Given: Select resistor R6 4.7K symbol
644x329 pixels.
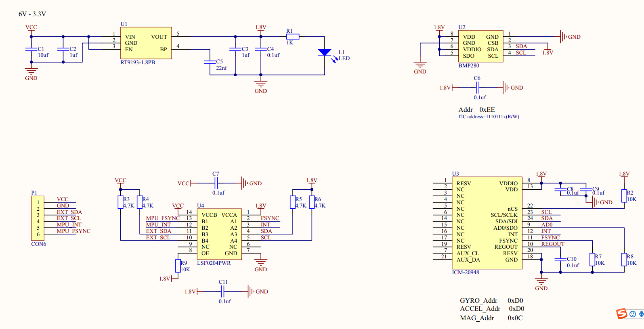Looking at the screenshot, I should (312, 202).
